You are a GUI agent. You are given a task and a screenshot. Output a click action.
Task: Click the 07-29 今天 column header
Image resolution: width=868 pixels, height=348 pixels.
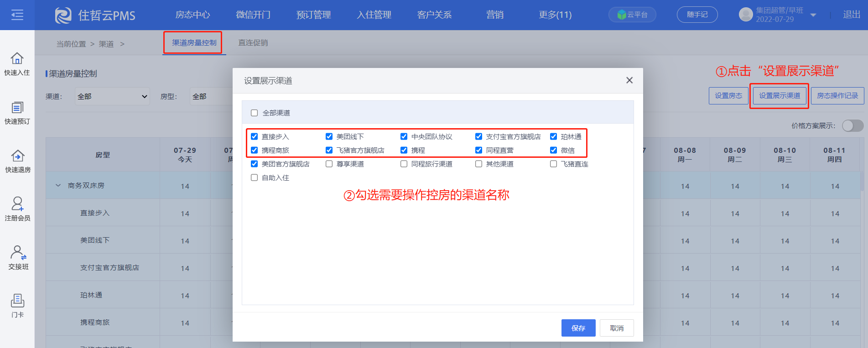click(185, 155)
